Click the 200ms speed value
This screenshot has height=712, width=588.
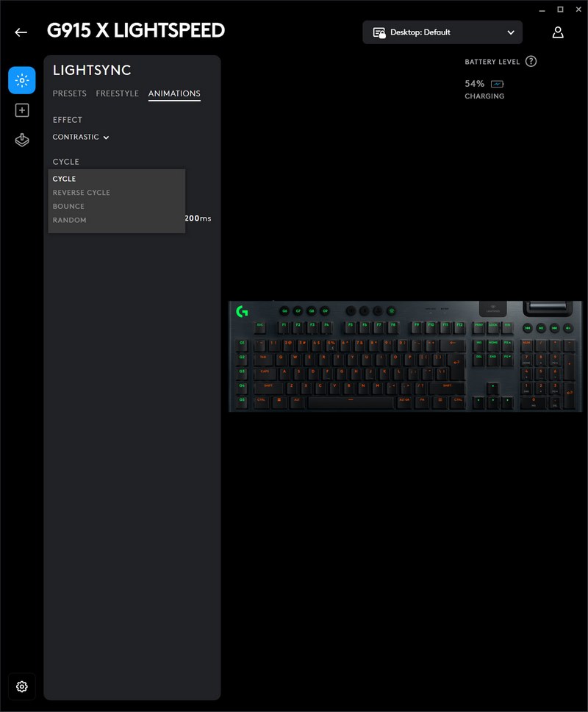point(198,218)
